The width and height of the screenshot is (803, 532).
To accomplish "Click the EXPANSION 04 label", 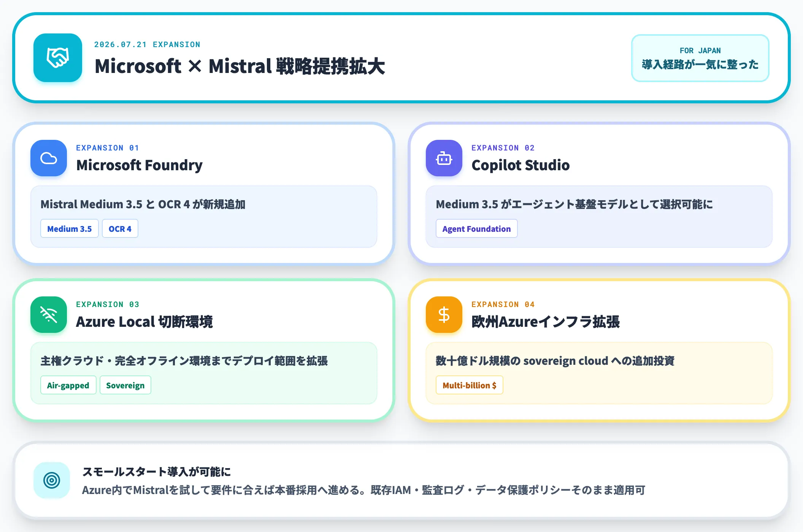I will [503, 304].
